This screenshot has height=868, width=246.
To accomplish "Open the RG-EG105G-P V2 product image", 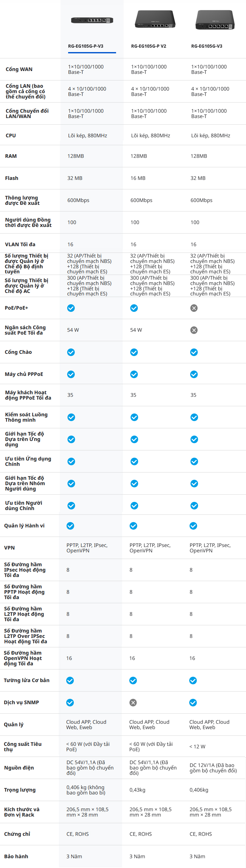I will 155,19.
